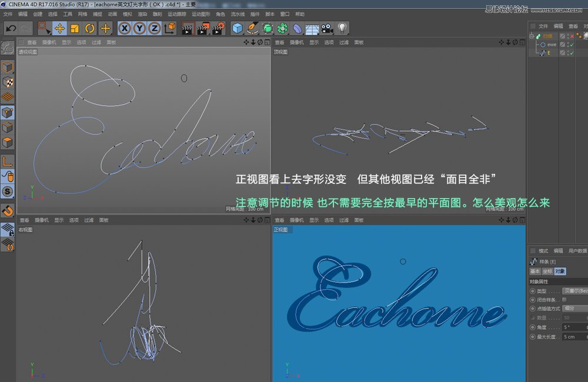Viewport: 588px width, 382px height.
Task: Click Render View clapperboard icon
Action: (x=187, y=28)
